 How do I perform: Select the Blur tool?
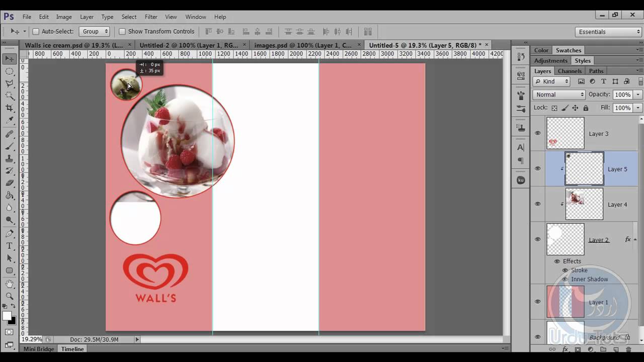pos(10,208)
